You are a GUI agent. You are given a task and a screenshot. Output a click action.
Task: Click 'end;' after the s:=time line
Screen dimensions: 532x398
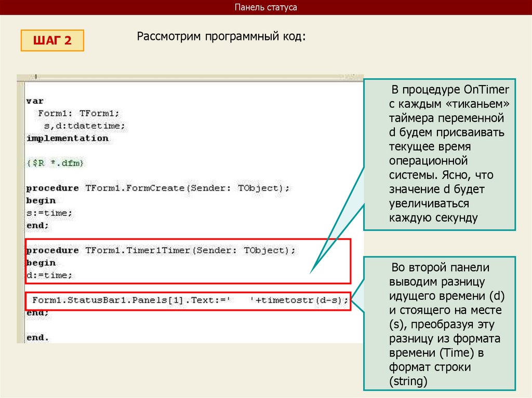(37, 225)
